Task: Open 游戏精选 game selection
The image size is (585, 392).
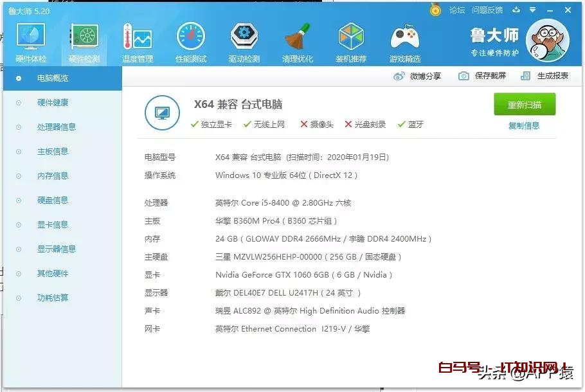Action: tap(404, 40)
